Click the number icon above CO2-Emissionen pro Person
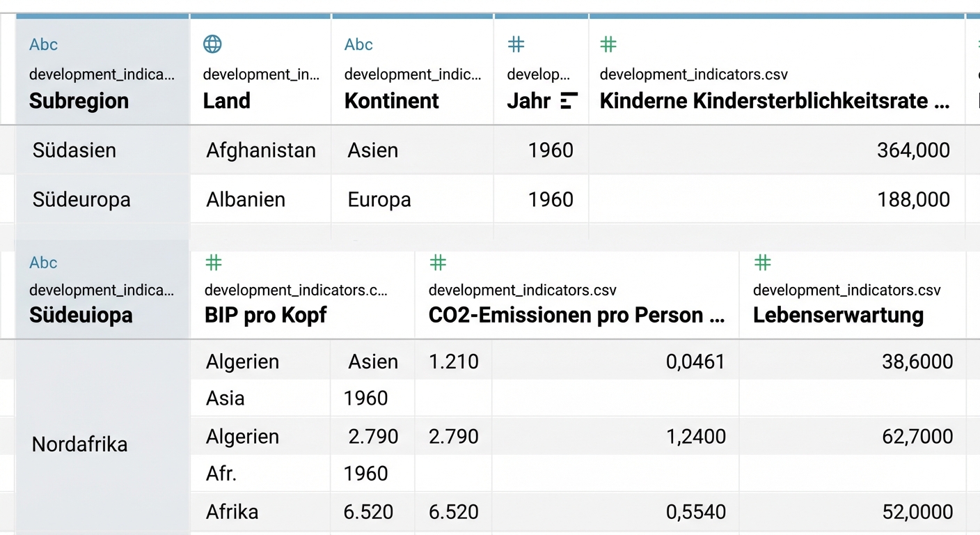 [x=438, y=263]
